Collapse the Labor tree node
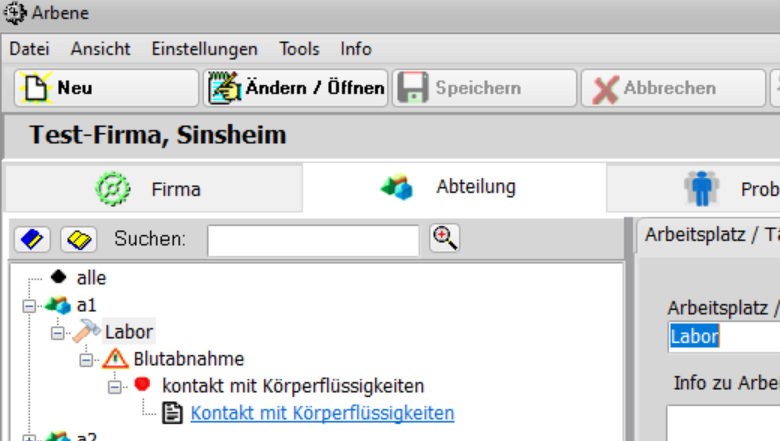The width and height of the screenshot is (780, 441). (57, 332)
